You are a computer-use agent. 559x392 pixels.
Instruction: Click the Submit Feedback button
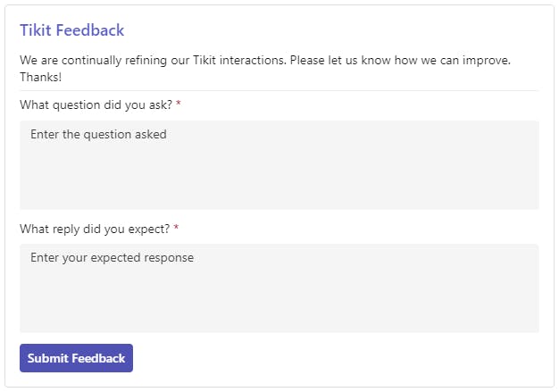76,358
